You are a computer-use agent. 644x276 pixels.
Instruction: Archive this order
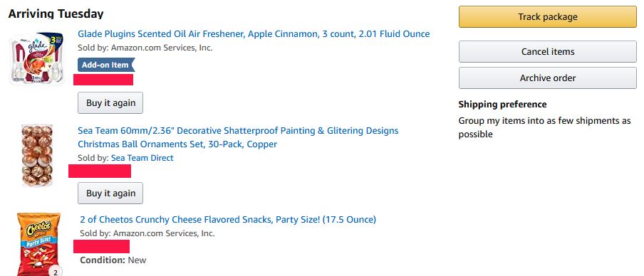(x=548, y=78)
